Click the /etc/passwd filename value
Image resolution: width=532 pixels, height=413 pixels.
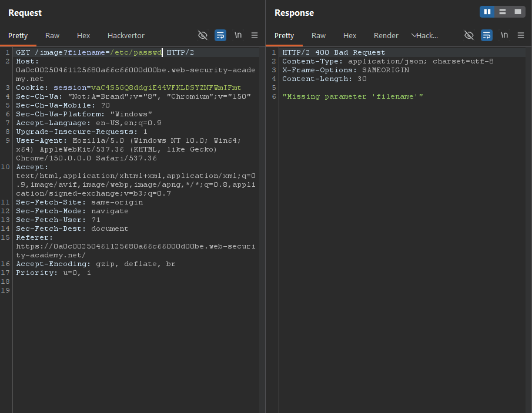tap(136, 52)
